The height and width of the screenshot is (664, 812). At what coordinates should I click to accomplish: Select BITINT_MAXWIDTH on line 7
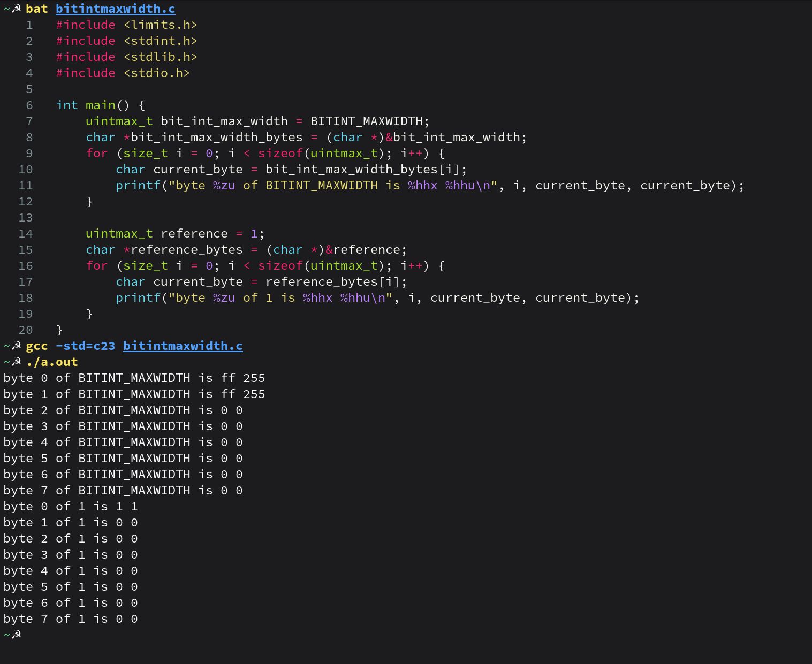(368, 121)
